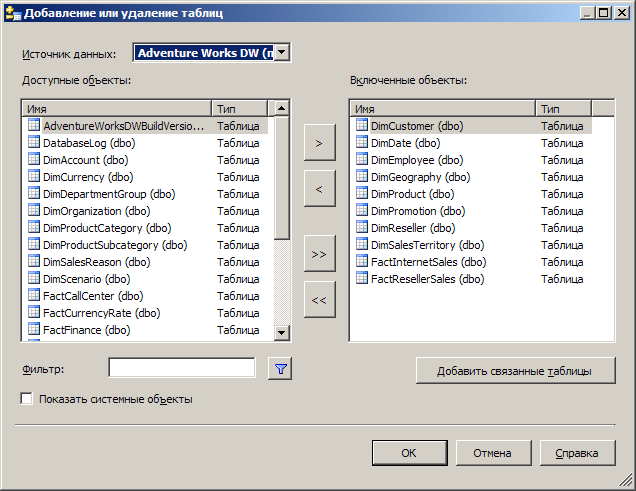
Task: Remove selected object with the < button
Action: (x=320, y=189)
